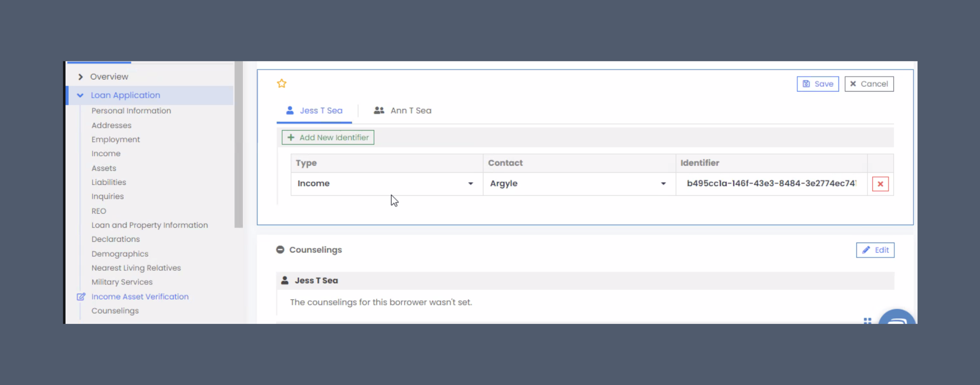This screenshot has width=980, height=385.
Task: Toggle the yellow favorite star
Action: (x=282, y=83)
